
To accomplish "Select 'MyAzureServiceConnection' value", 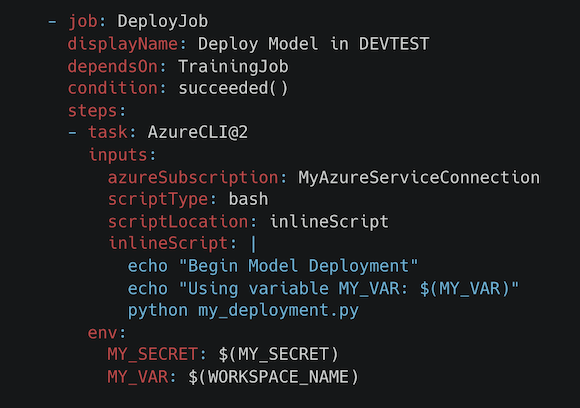I will [x=419, y=177].
